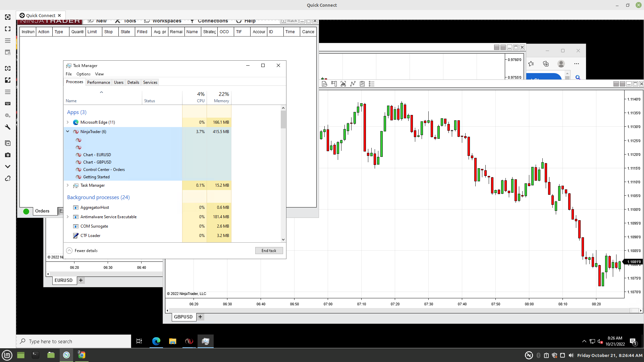Viewport: 644px width, 362px height.
Task: Open the Edge profile avatar
Action: 561,64
